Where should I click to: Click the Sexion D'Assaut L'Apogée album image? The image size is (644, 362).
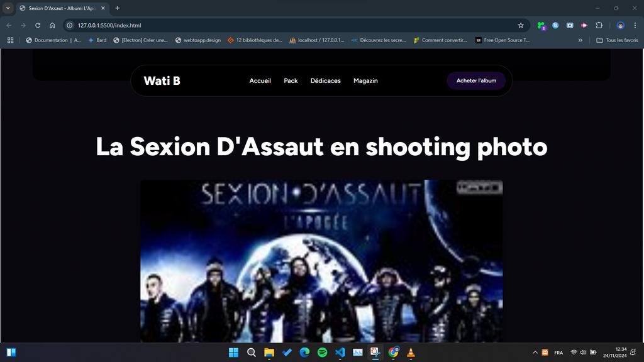click(321, 261)
